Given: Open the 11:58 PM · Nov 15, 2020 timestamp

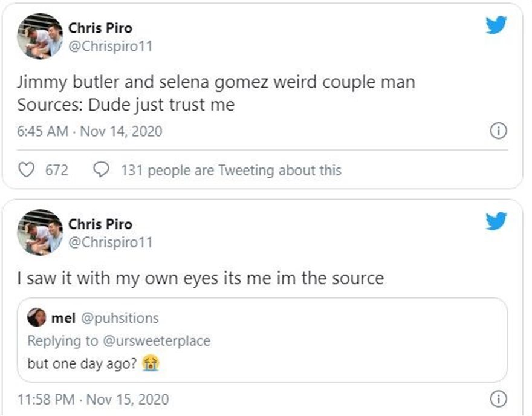Looking at the screenshot, I should pos(93,400).
